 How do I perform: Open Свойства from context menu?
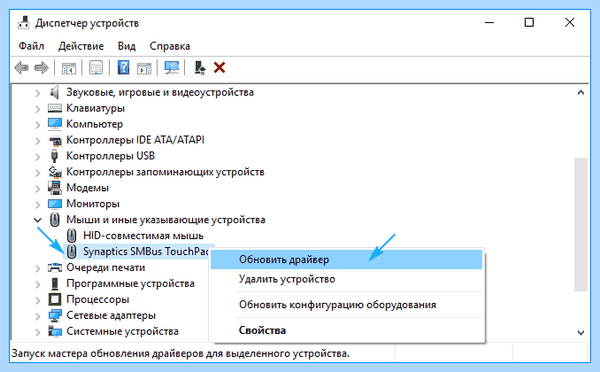pos(346,330)
